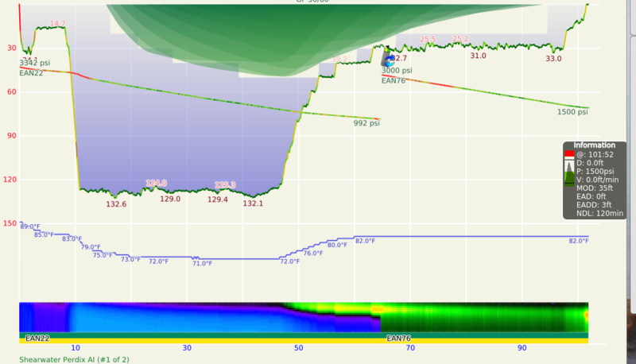Click the red color bar in Information box
The width and height of the screenshot is (636, 364).
[568, 154]
